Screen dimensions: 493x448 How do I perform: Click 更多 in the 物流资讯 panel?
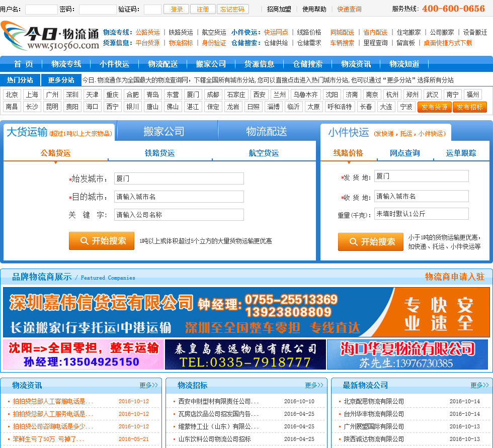[x=148, y=385]
